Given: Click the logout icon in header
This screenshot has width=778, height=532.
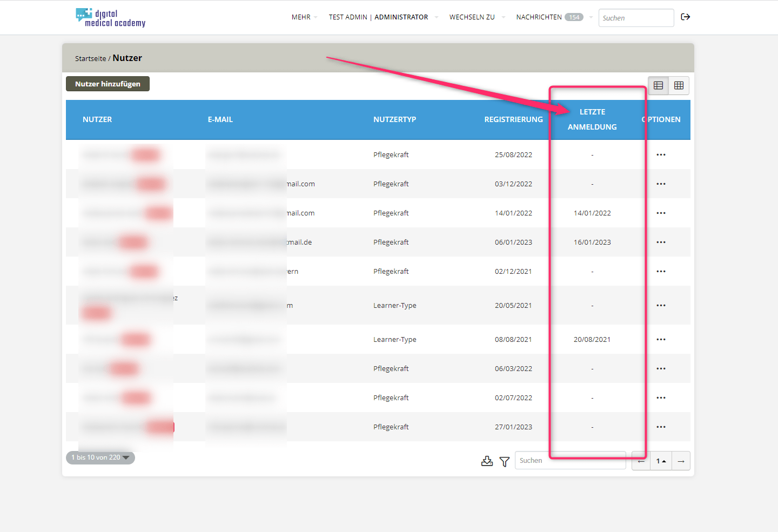Looking at the screenshot, I should click(686, 17).
